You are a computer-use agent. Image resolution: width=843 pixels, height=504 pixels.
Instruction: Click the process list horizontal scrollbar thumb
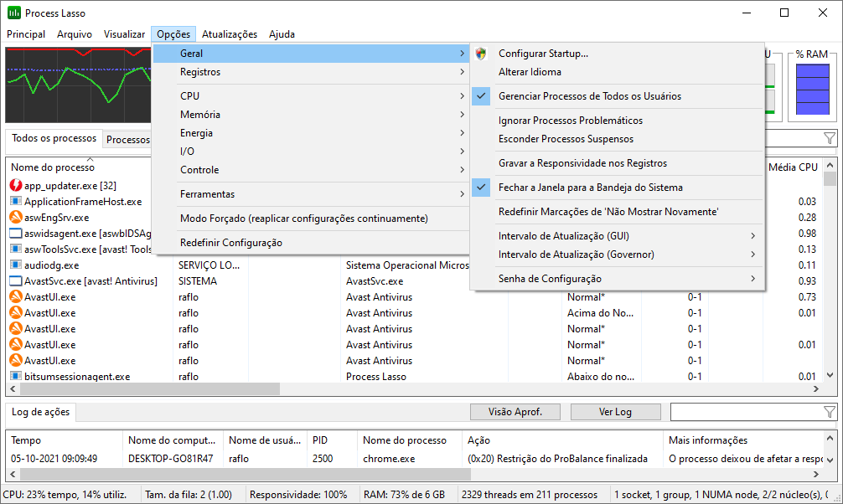150,388
